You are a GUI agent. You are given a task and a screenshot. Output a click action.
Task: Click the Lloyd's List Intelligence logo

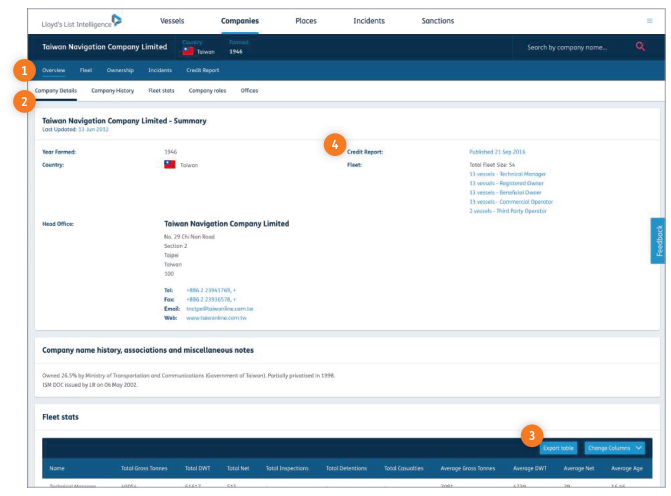[81, 21]
